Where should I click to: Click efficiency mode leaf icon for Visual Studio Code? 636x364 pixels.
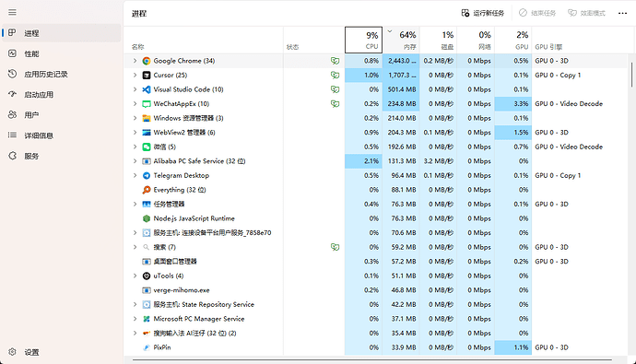click(335, 89)
